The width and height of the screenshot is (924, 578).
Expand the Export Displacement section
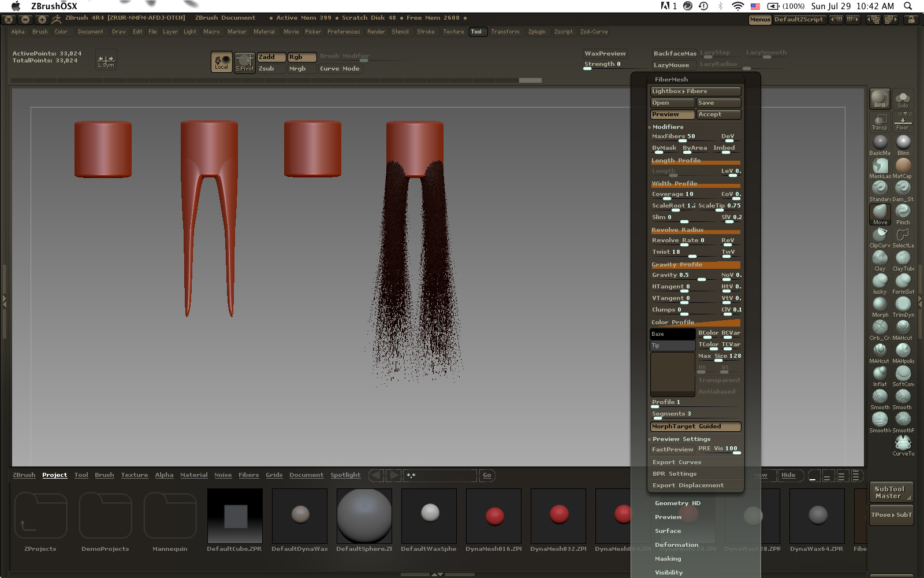coord(688,486)
